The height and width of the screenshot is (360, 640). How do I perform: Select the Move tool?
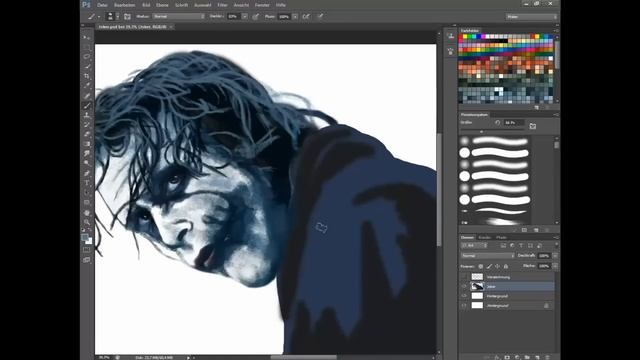click(87, 37)
